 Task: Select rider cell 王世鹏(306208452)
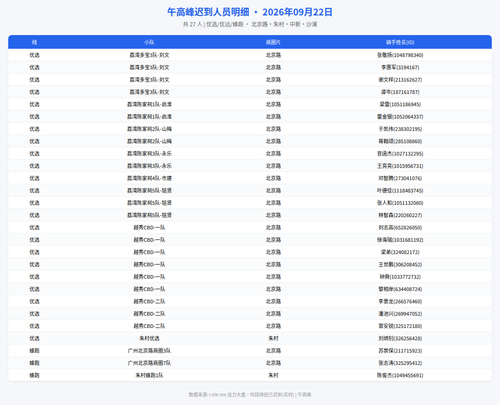400,265
